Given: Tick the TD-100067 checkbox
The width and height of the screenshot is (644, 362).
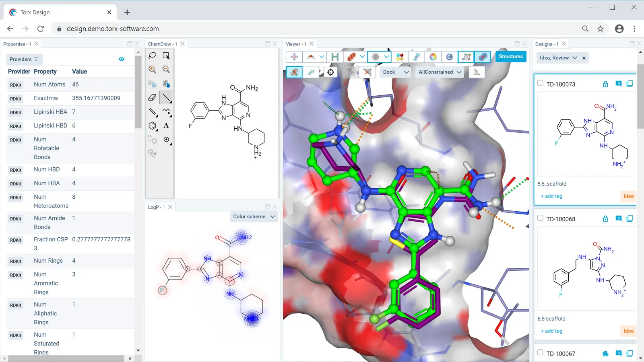Looking at the screenshot, I should click(540, 353).
